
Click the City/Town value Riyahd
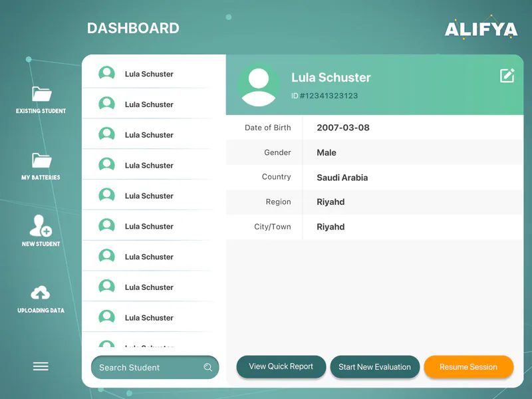331,227
